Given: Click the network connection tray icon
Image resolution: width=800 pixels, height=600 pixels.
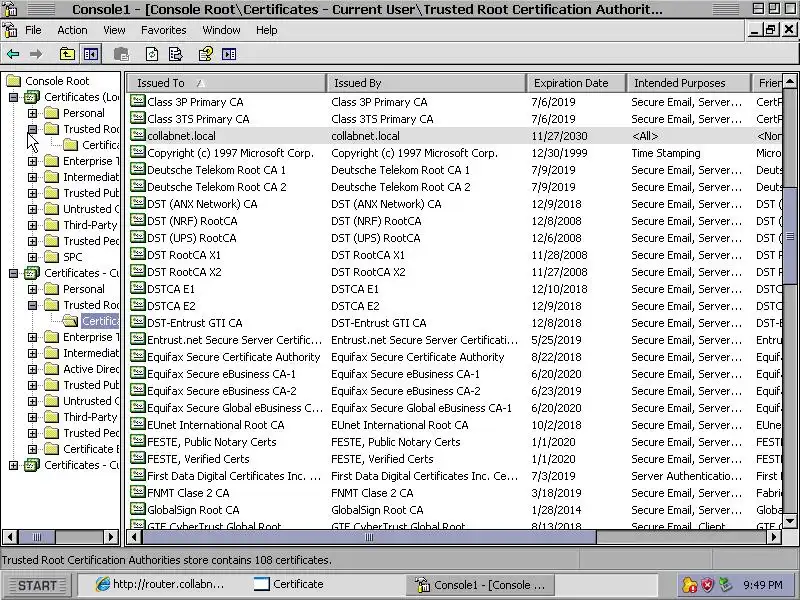Looking at the screenshot, I should pyautogui.click(x=725, y=585).
